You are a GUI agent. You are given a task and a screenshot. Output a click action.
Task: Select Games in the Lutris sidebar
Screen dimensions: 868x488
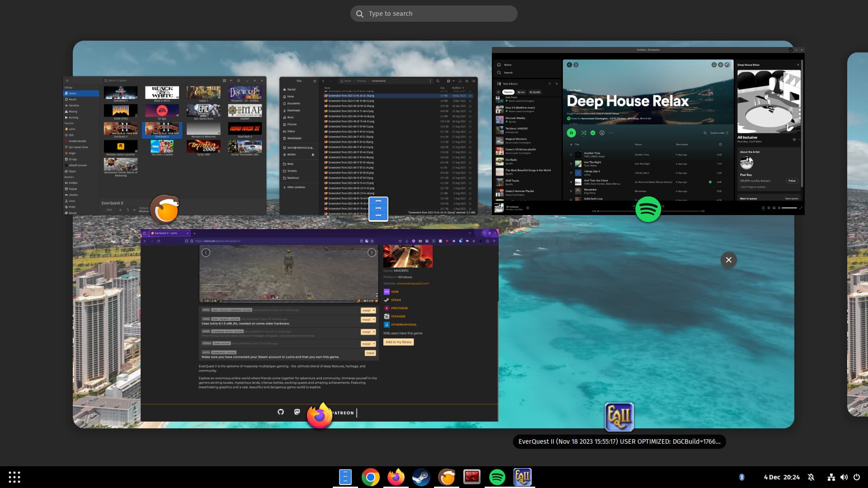(81, 94)
